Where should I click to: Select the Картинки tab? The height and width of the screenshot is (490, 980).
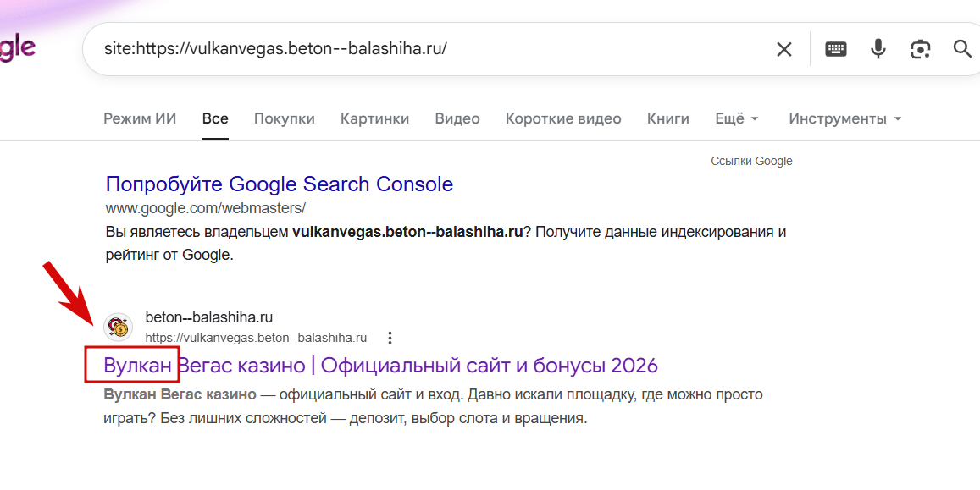(374, 118)
